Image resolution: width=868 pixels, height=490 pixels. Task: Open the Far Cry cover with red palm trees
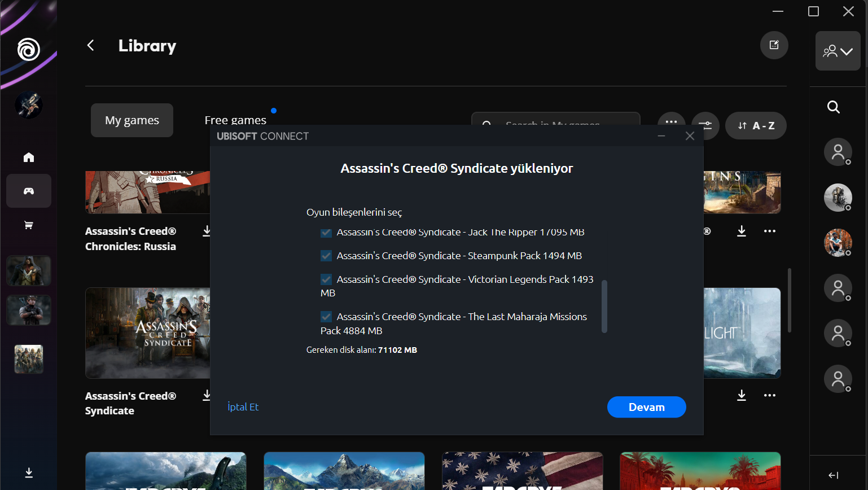point(700,471)
